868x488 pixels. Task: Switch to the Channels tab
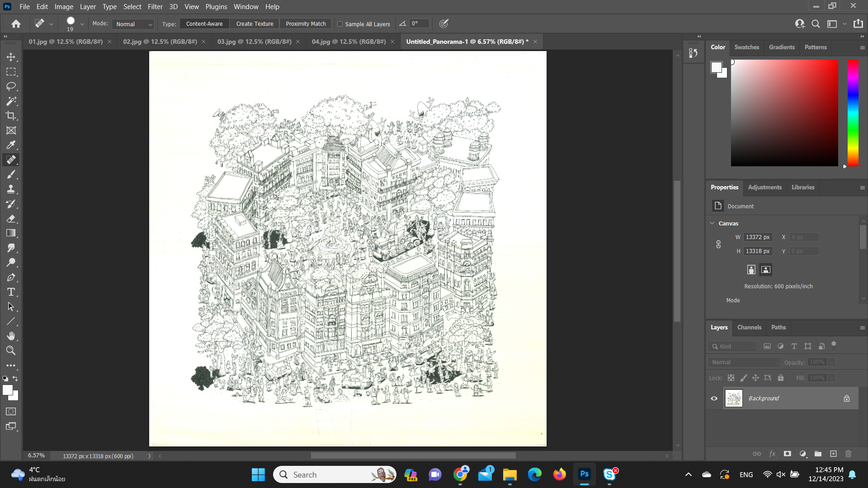coord(749,327)
